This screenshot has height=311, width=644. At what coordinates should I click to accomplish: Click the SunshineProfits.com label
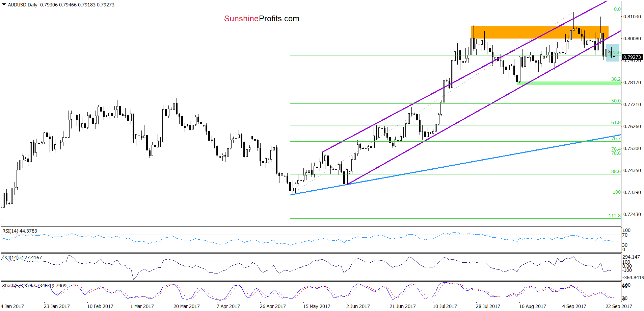point(262,19)
